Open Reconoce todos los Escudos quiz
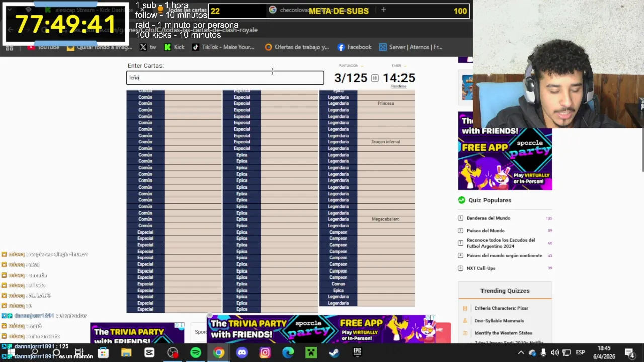 click(x=501, y=243)
